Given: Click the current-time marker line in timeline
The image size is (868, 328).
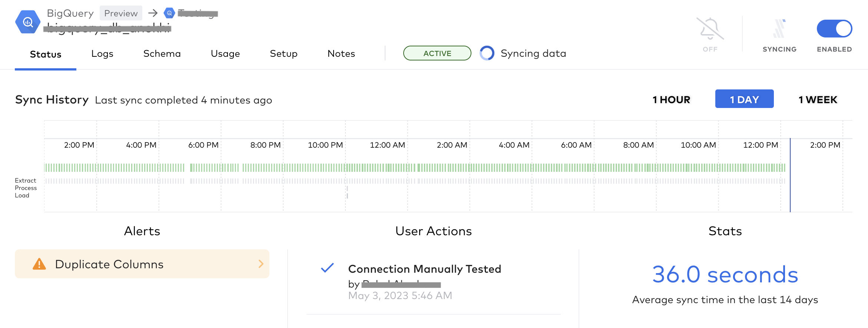Looking at the screenshot, I should coord(790,175).
